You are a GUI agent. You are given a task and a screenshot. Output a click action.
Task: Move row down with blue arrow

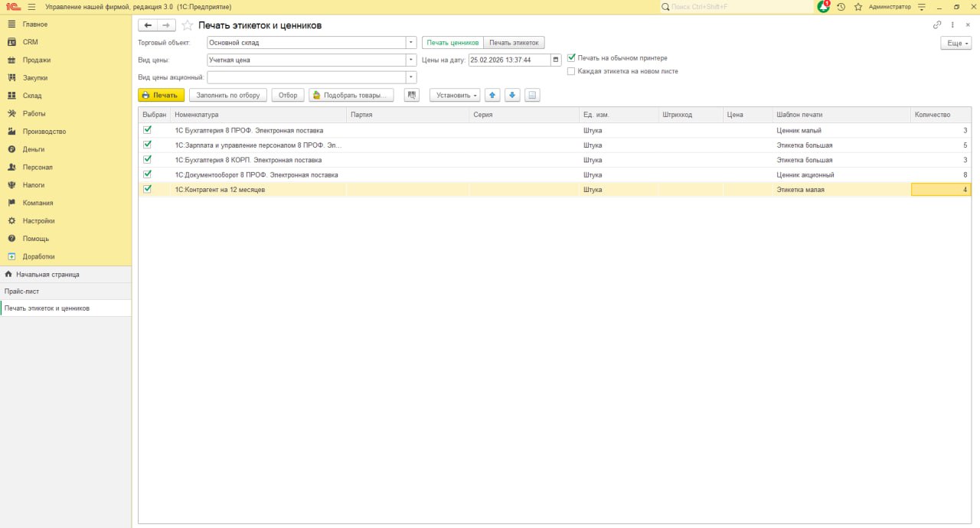[x=513, y=96]
